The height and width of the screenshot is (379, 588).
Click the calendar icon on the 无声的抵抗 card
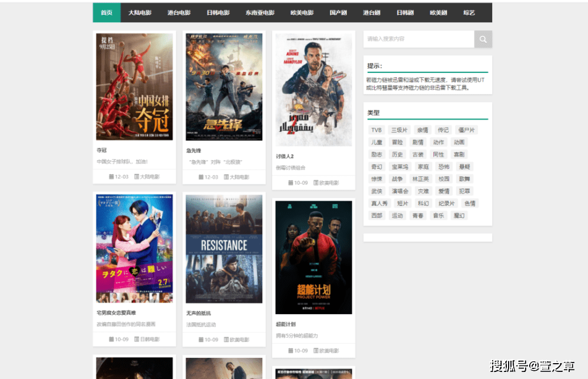point(201,340)
